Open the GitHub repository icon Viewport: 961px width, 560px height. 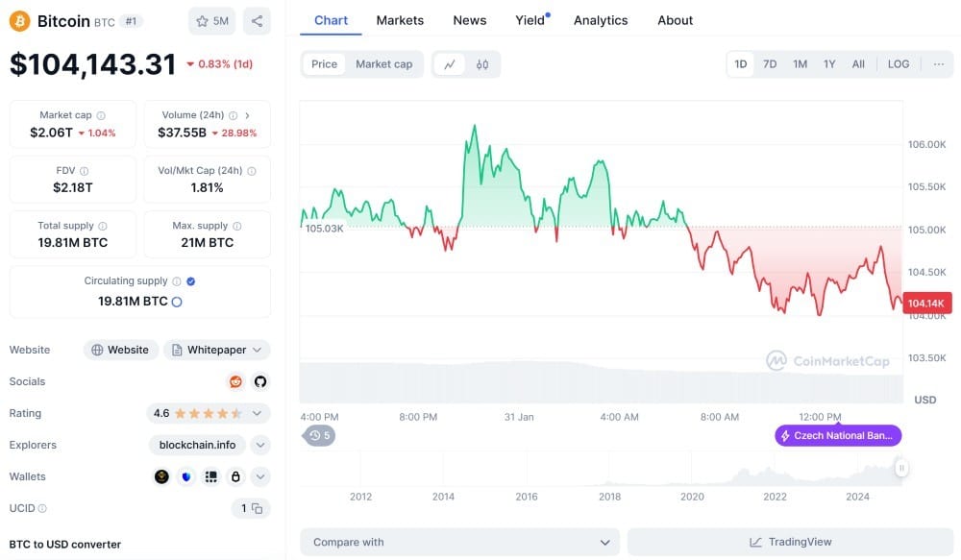(x=259, y=381)
